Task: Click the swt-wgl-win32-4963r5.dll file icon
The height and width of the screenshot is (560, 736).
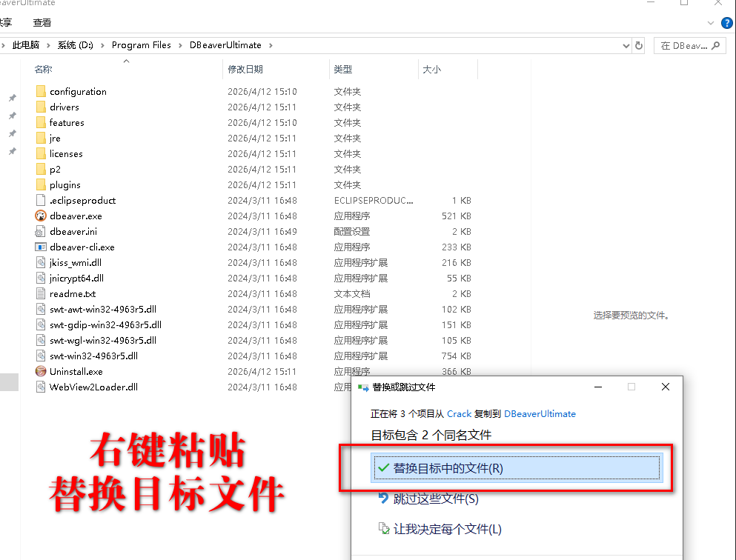Action: (41, 340)
